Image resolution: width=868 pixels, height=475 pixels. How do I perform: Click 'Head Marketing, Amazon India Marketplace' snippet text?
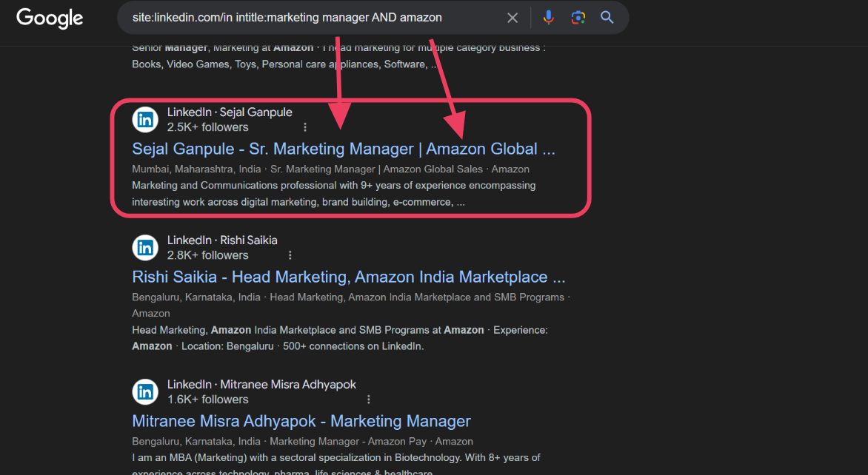click(x=340, y=338)
